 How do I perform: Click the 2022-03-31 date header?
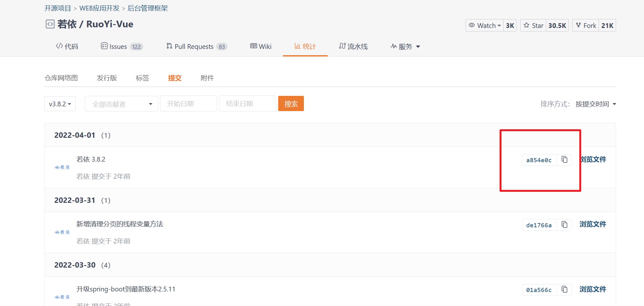(x=75, y=200)
